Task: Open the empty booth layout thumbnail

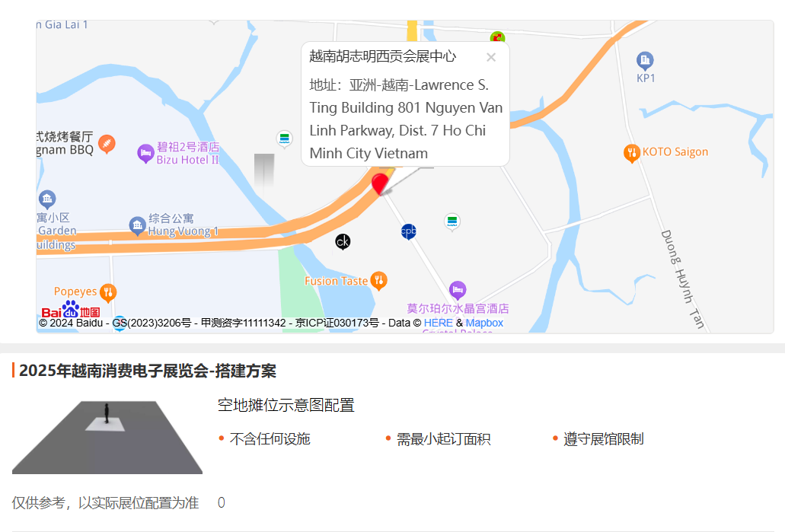Action: tap(107, 438)
